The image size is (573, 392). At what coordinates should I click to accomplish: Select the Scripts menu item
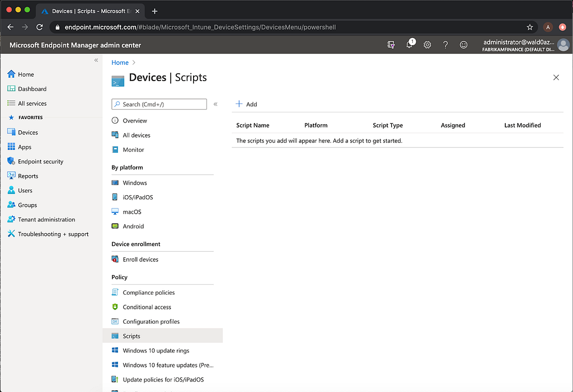162,336
